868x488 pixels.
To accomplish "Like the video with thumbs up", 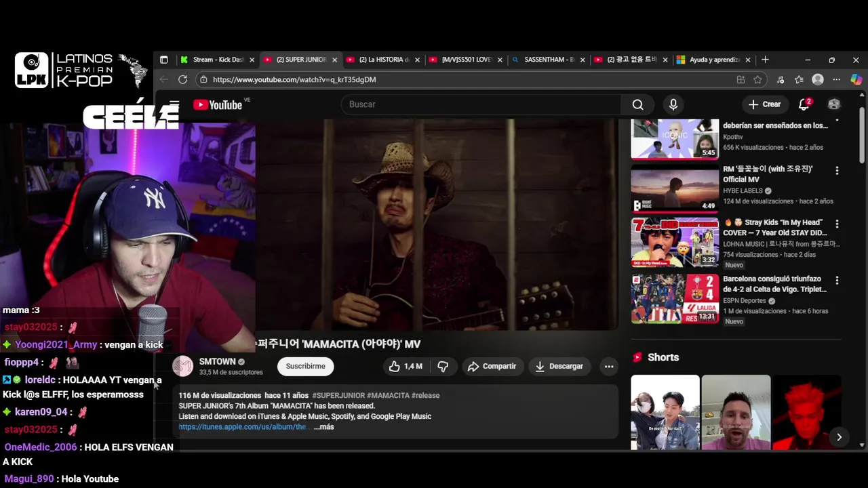I will [x=406, y=366].
